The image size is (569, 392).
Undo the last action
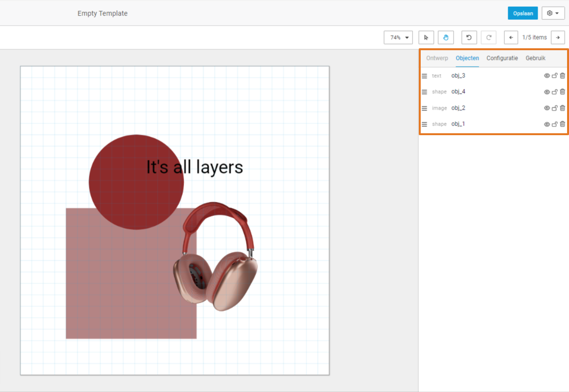coord(469,37)
